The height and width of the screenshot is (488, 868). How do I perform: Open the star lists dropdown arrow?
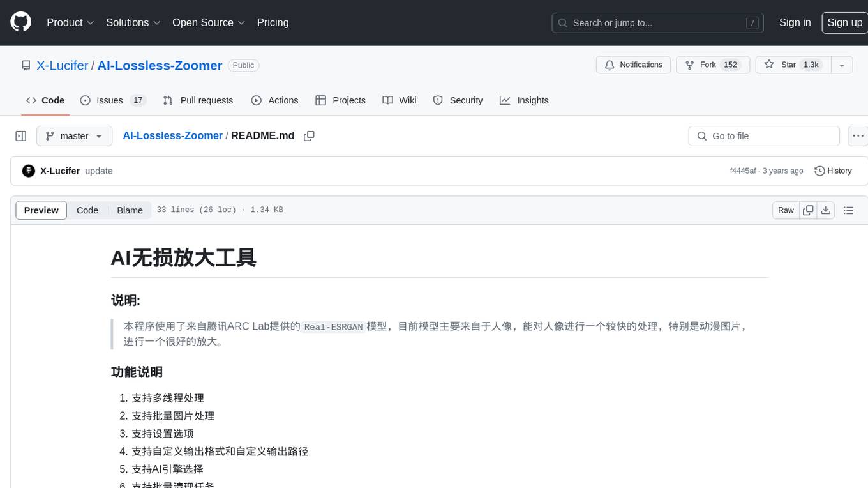[x=842, y=65]
